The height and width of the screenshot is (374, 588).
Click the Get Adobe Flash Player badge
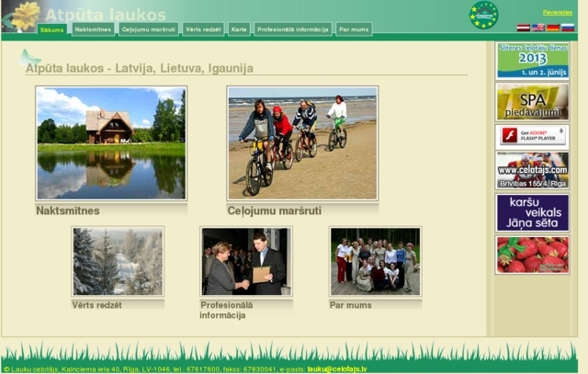click(x=532, y=136)
